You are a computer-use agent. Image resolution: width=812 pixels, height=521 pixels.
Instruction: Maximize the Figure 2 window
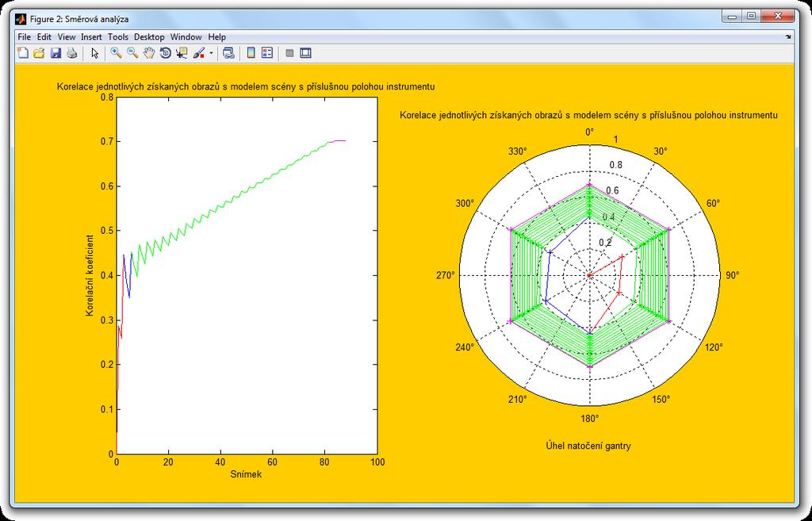point(751,17)
